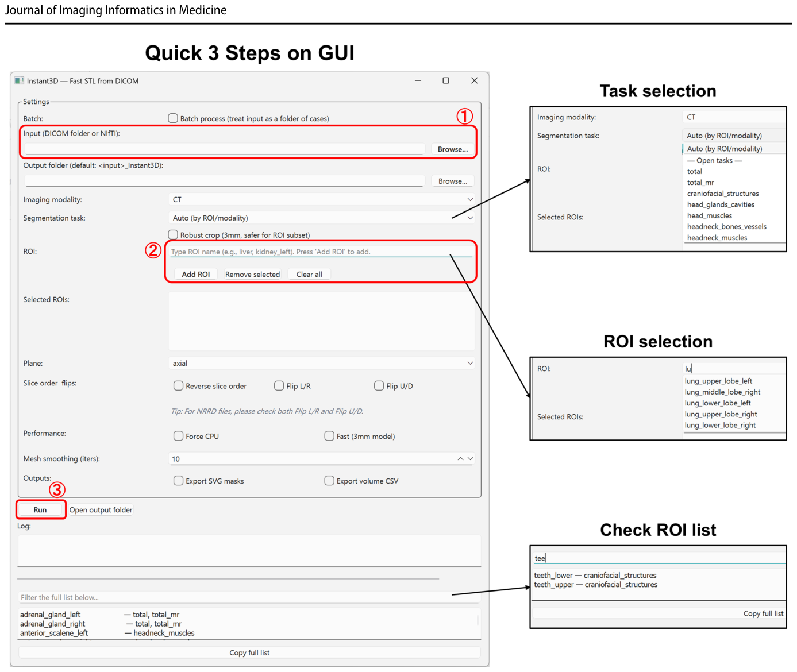Click Browse for the Input folder

(x=453, y=149)
